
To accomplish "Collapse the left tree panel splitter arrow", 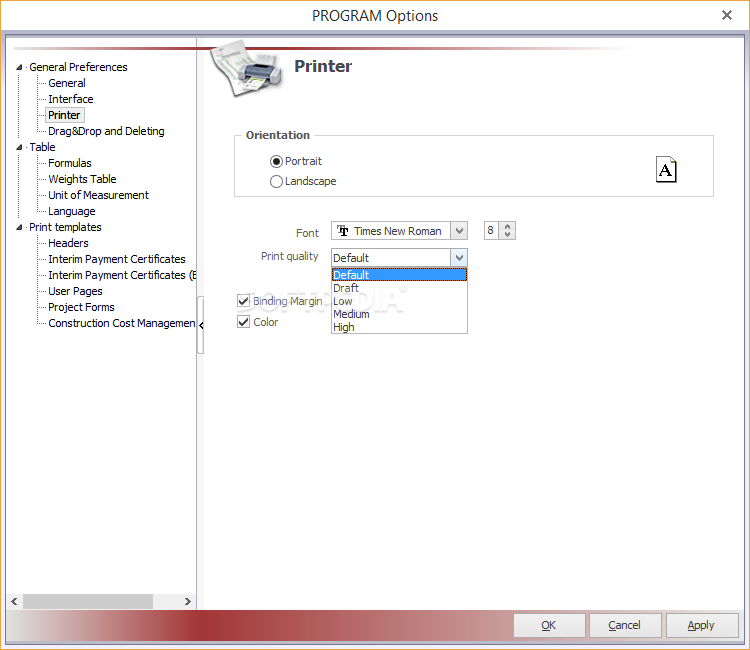I will pos(201,325).
